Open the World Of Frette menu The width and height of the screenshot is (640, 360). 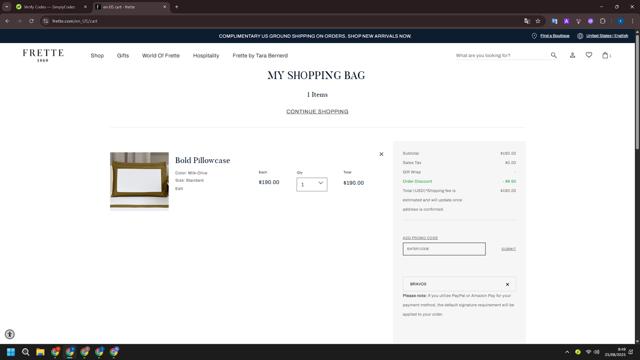pos(161,56)
